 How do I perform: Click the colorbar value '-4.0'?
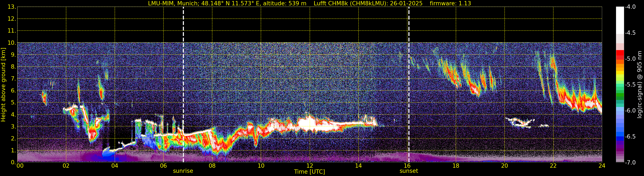[x=630, y=7]
